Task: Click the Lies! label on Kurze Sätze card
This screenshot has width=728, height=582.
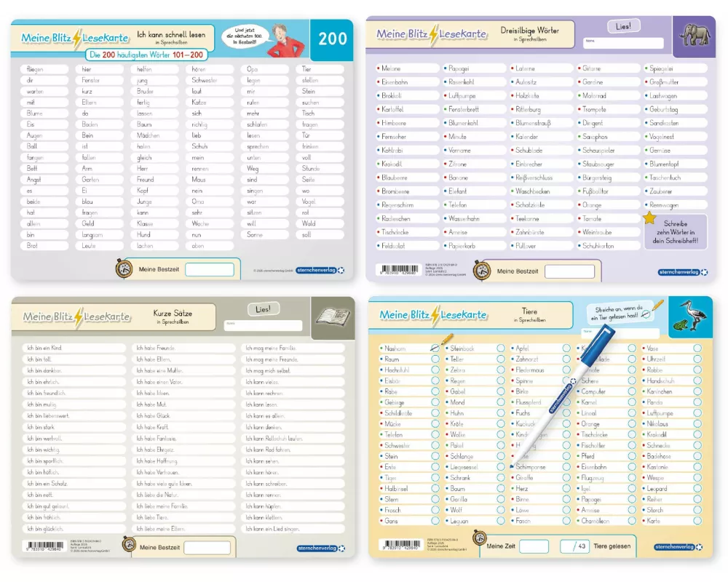Action: (x=264, y=309)
